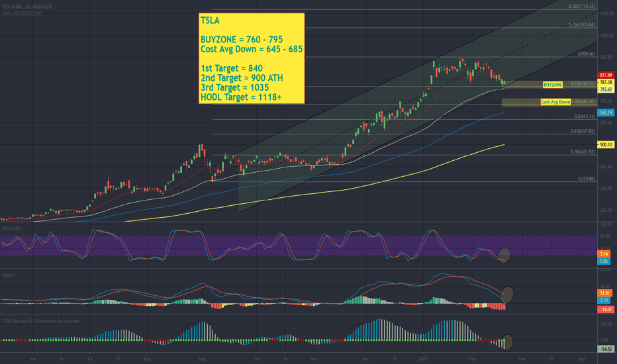Screen dimensions: 617x364
Task: Click the Dec label on the time axis
Action: point(366,359)
